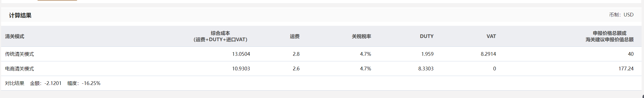This screenshot has height=98, width=644.
Task: Select the 电商清关模式 row label
Action: 19,69
